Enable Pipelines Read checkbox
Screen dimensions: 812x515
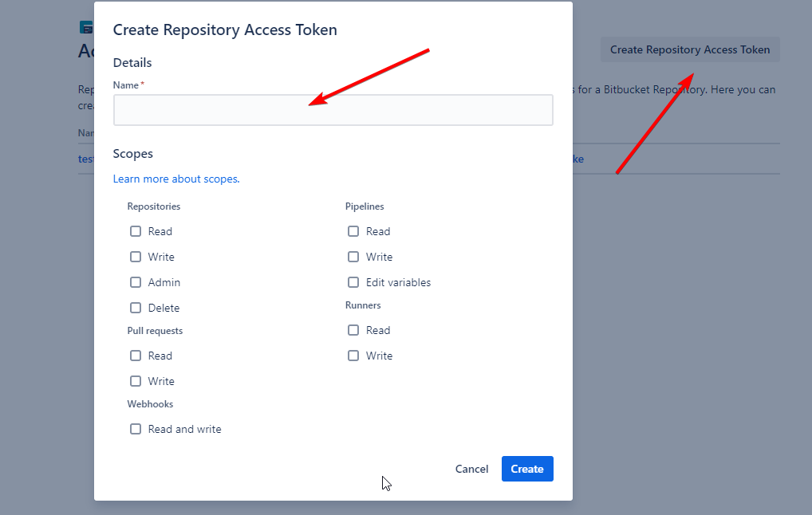[x=353, y=231]
